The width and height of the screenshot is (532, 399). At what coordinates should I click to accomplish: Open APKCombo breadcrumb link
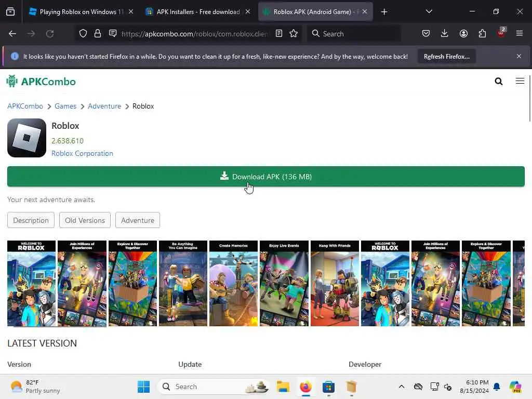[25, 106]
